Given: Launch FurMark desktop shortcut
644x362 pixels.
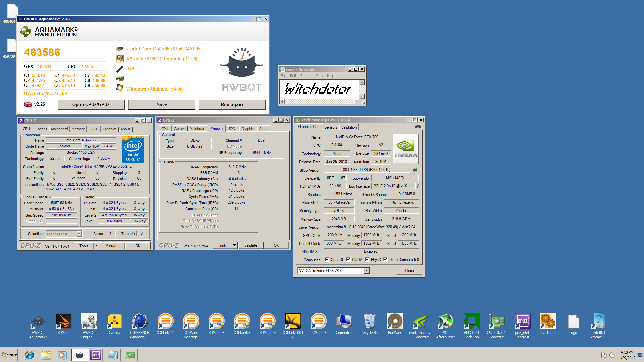Looking at the screenshot, I should pyautogui.click(x=395, y=324).
